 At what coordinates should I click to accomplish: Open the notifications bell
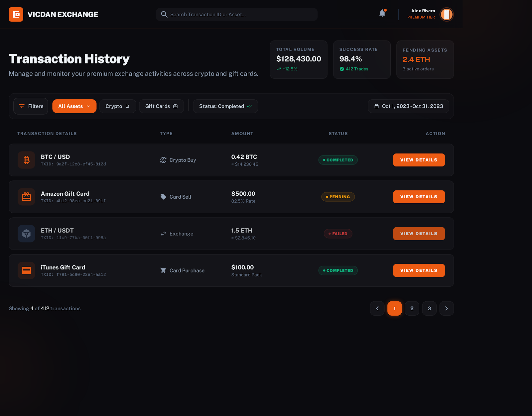(382, 13)
